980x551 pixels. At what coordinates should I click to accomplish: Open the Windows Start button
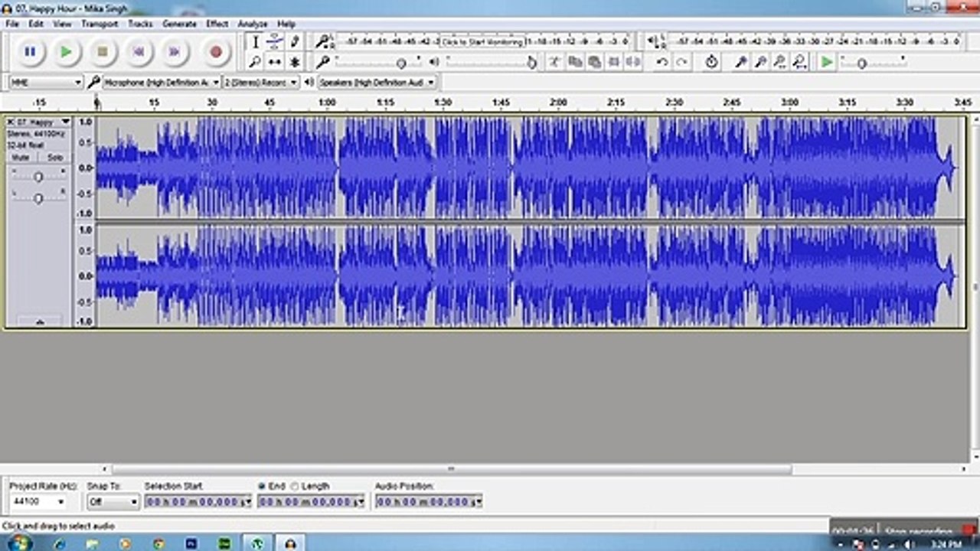(18, 543)
